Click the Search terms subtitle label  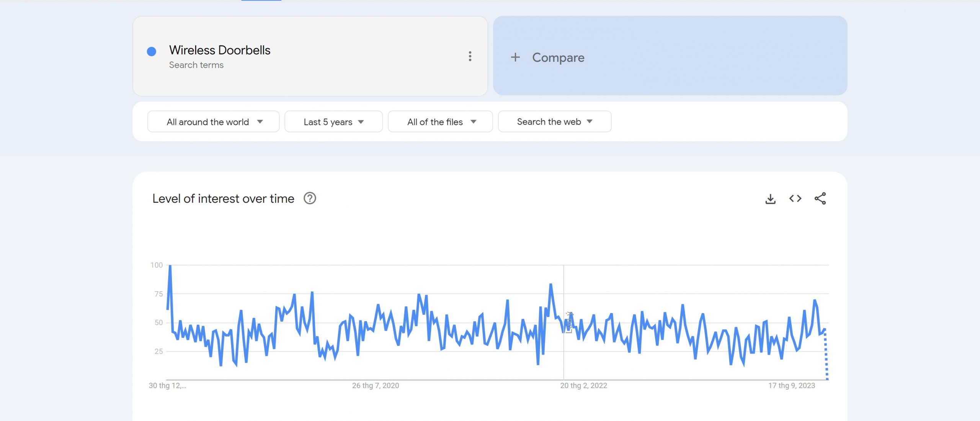(x=196, y=65)
